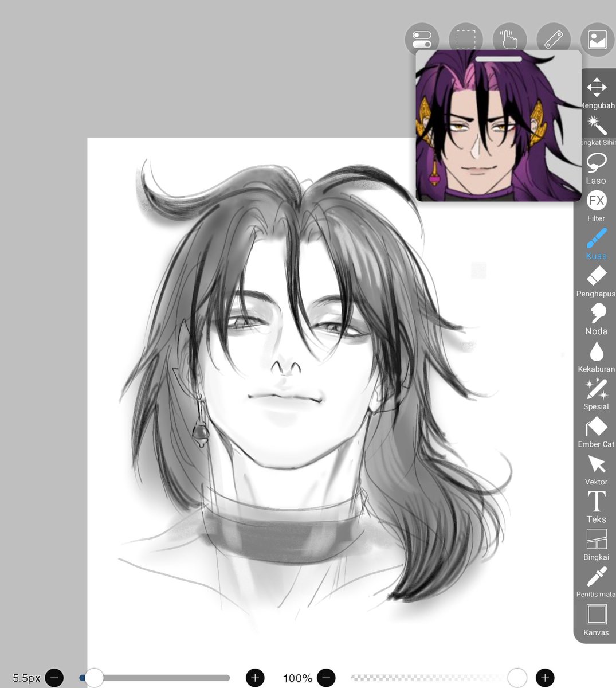This screenshot has height=688, width=616.
Task: Open the Kanvas canvas tool
Action: pos(597,621)
